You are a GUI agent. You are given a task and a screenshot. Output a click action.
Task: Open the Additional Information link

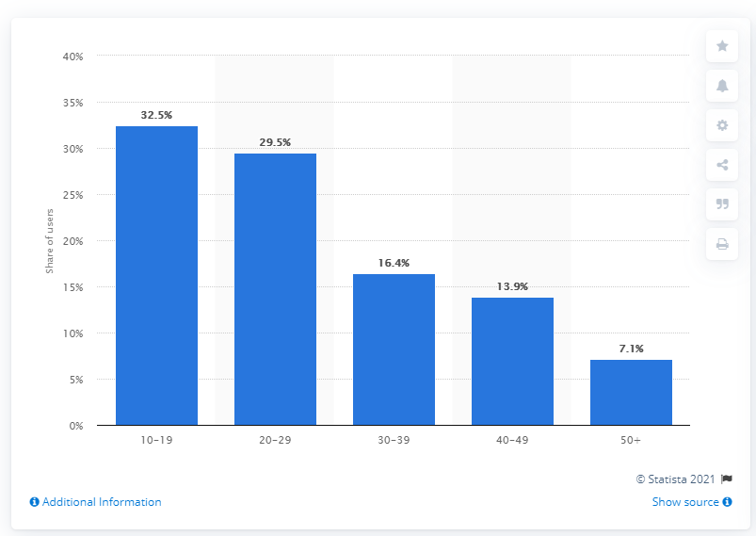[101, 502]
